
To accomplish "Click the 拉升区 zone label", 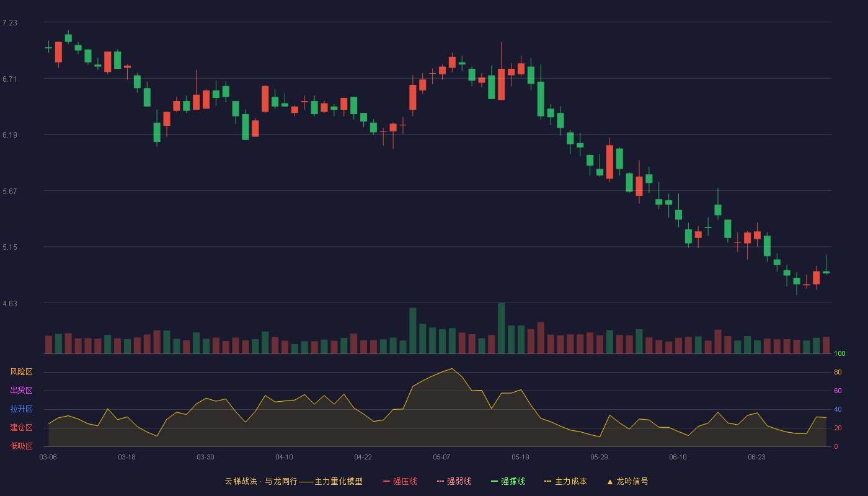I will (x=21, y=409).
